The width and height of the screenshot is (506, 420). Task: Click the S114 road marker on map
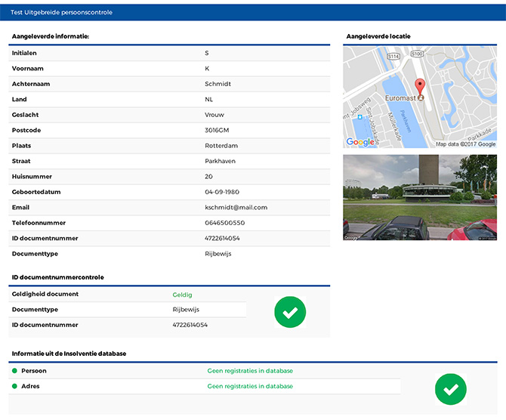(x=393, y=57)
